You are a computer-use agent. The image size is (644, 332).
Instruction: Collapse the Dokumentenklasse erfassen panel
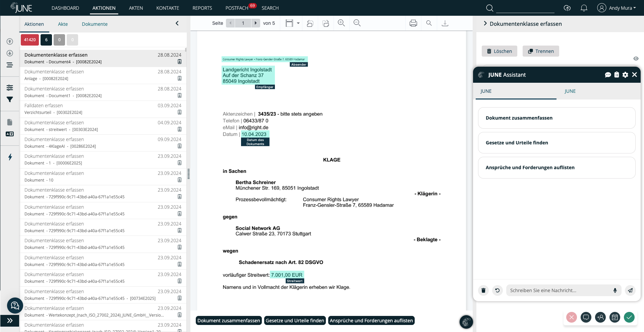(485, 23)
